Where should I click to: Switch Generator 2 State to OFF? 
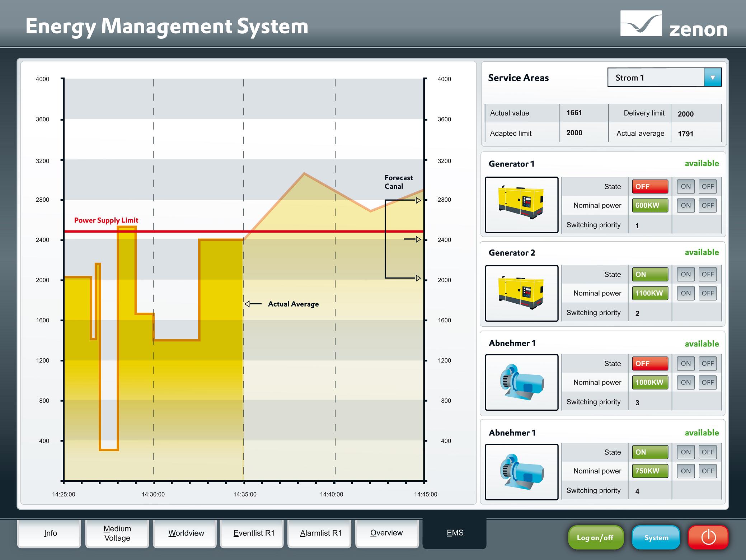tap(707, 274)
